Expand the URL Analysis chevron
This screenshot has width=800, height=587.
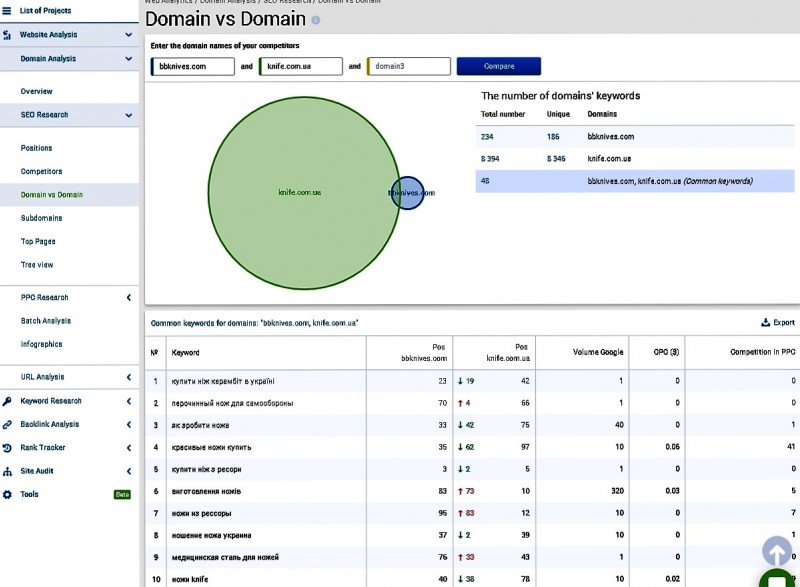pos(129,377)
